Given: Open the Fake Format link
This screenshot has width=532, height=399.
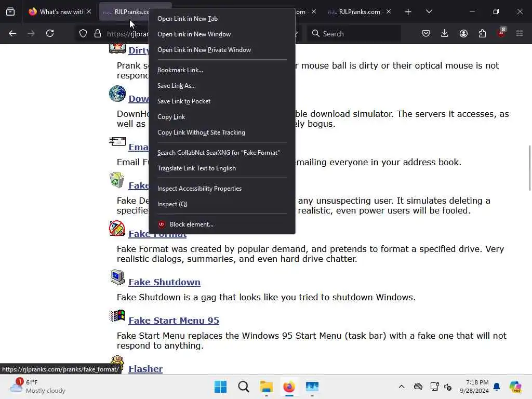Looking at the screenshot, I should pyautogui.click(x=157, y=235).
